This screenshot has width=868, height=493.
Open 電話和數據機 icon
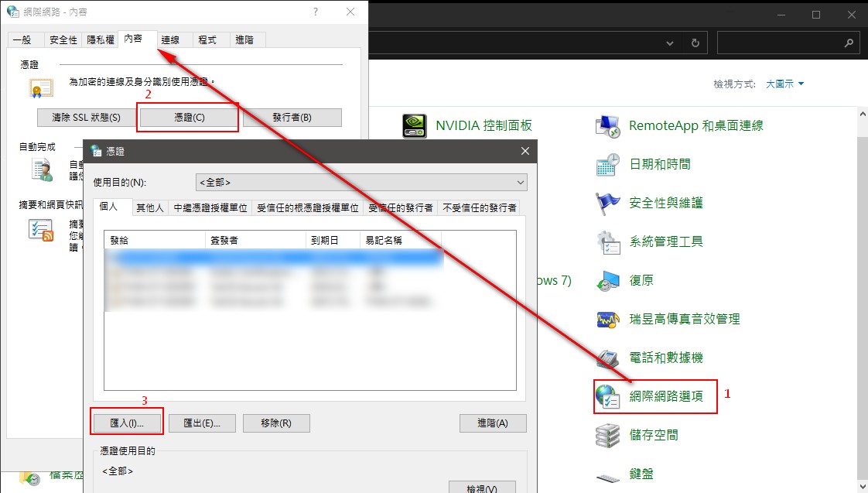click(x=609, y=358)
